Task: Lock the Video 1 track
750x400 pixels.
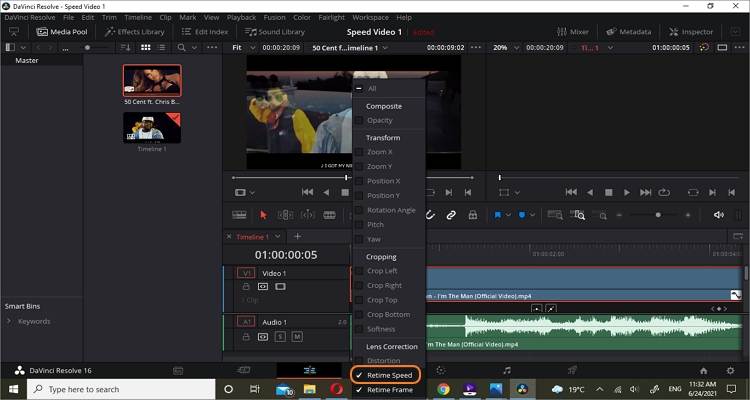Action: pos(246,287)
